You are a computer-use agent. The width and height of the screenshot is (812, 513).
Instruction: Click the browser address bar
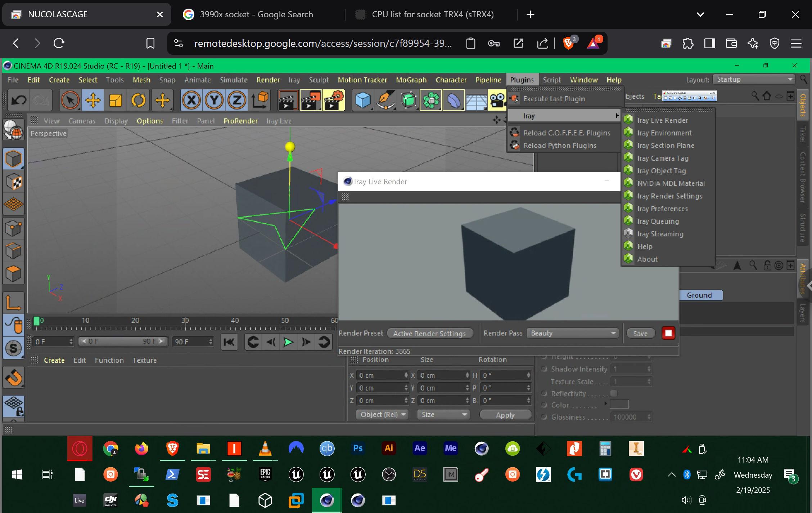[x=323, y=44]
